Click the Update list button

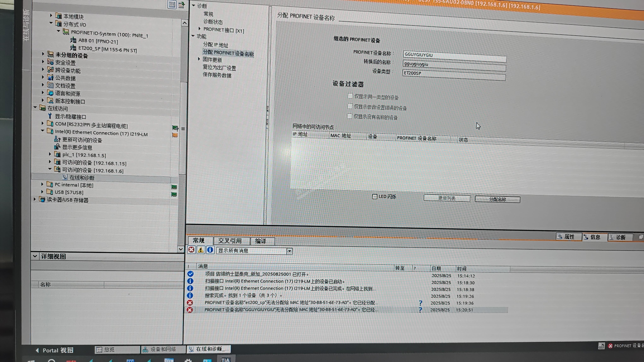pyautogui.click(x=447, y=198)
